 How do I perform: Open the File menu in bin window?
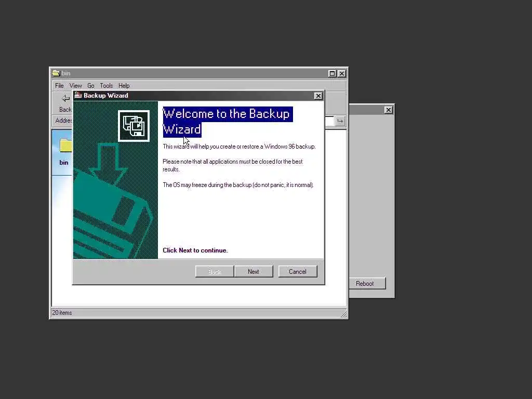pyautogui.click(x=59, y=86)
